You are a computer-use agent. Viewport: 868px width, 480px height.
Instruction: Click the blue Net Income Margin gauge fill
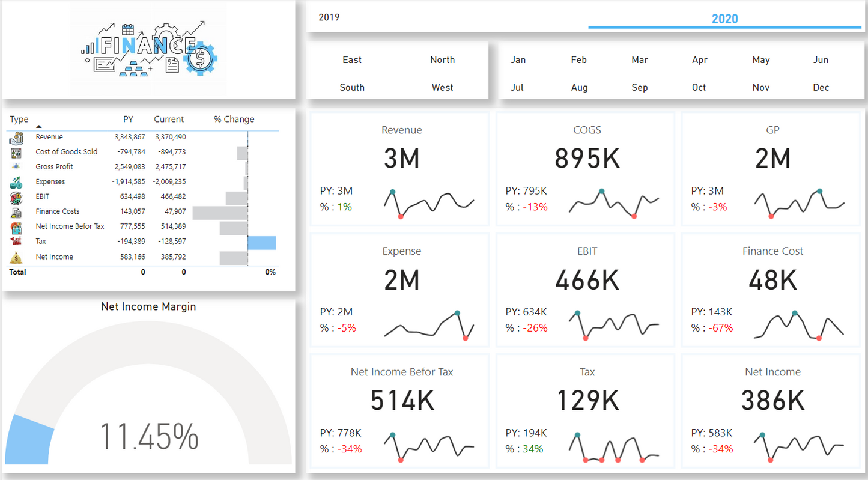pos(29,440)
